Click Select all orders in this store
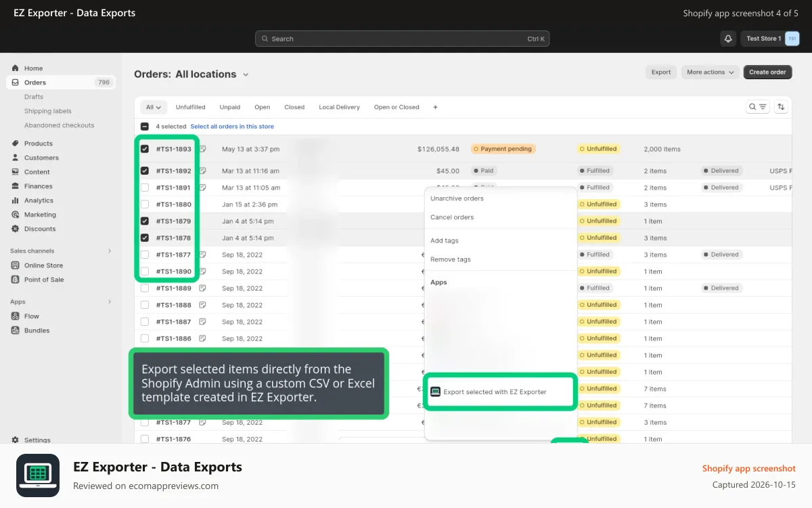Viewport: 812px width, 508px height. coord(232,127)
